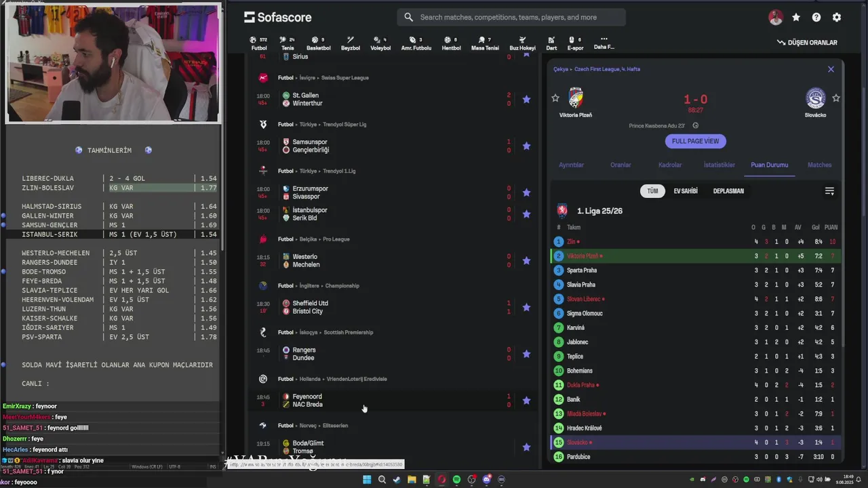Open the Amr. Futbolu category
This screenshot has width=868, height=488.
pos(416,43)
